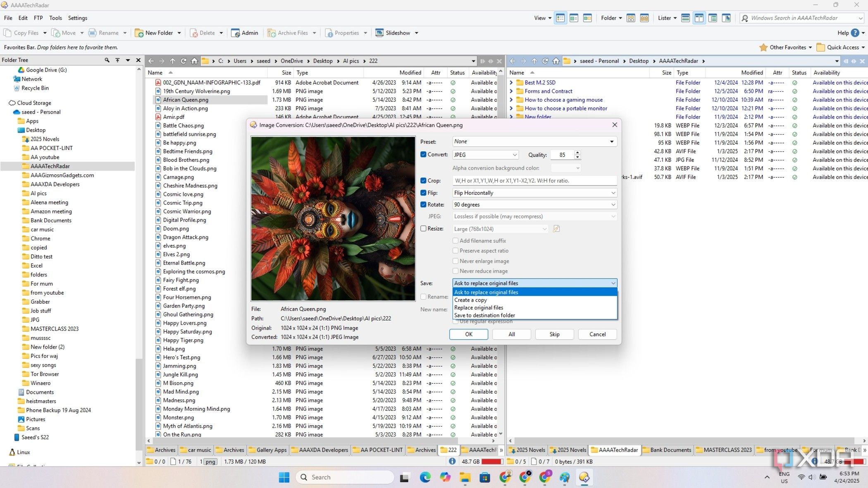Click the search icon in Folder Tree header
The width and height of the screenshot is (868, 488).
pyautogui.click(x=107, y=60)
